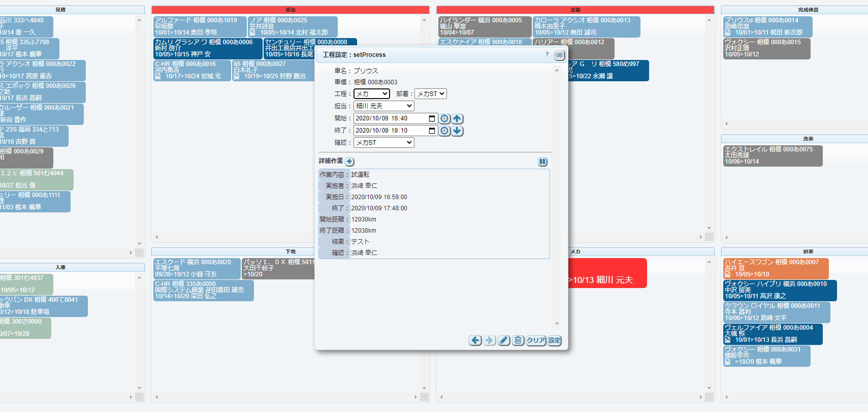Go to previous process with left arrow
868x412 pixels.
[475, 340]
